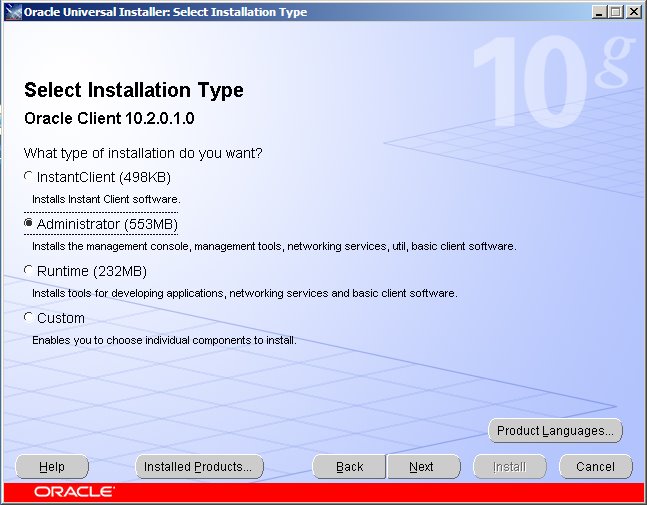The image size is (647, 505).
Task: Close the Oracle Universal Installer window
Action: click(x=633, y=12)
